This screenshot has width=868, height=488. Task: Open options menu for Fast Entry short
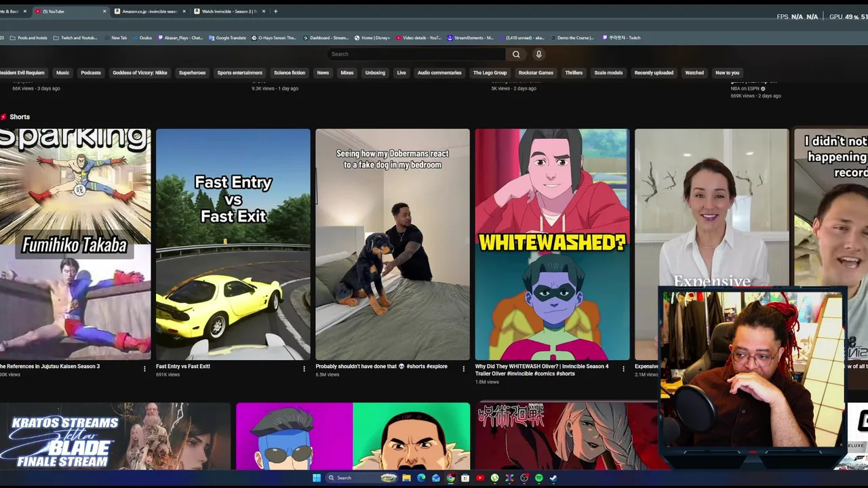tap(304, 369)
